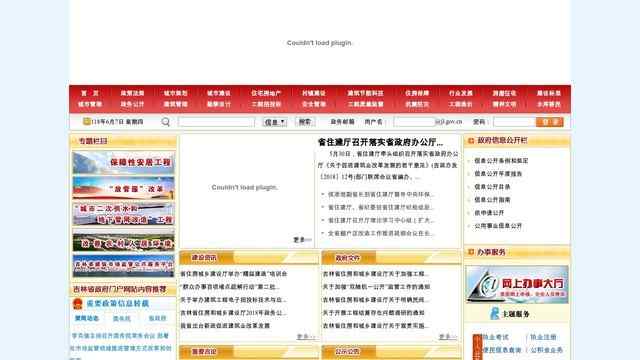Open the 精神文明 menu item
Viewport: 640px width, 360px height.
tap(504, 104)
